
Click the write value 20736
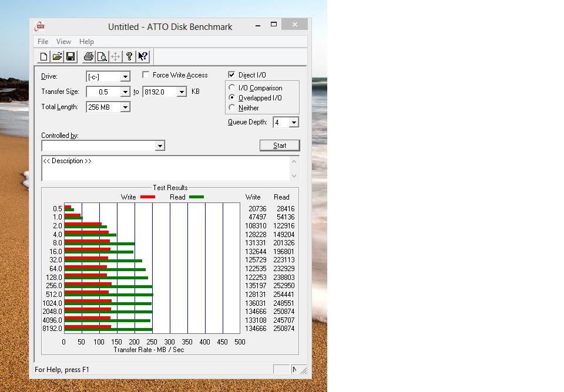pos(257,209)
